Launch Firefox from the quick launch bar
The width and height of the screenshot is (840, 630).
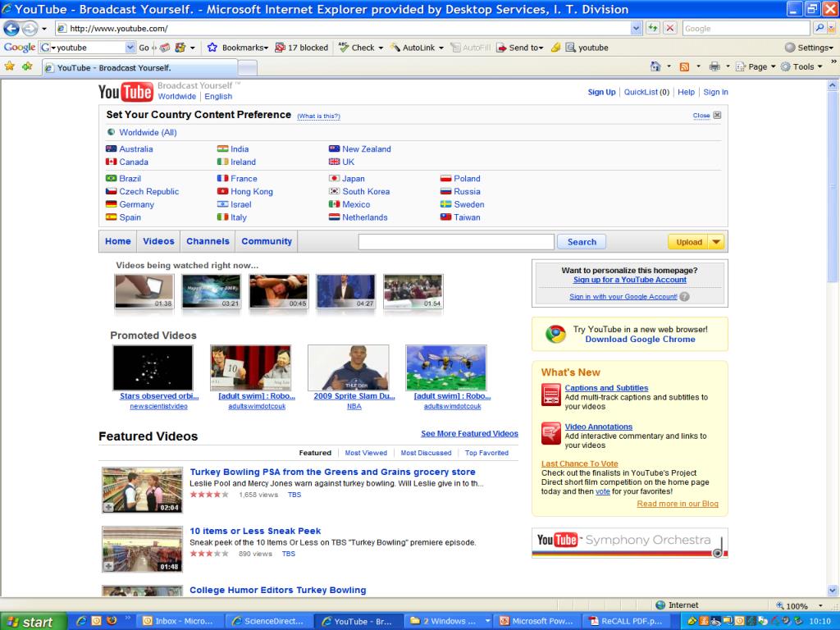(112, 621)
